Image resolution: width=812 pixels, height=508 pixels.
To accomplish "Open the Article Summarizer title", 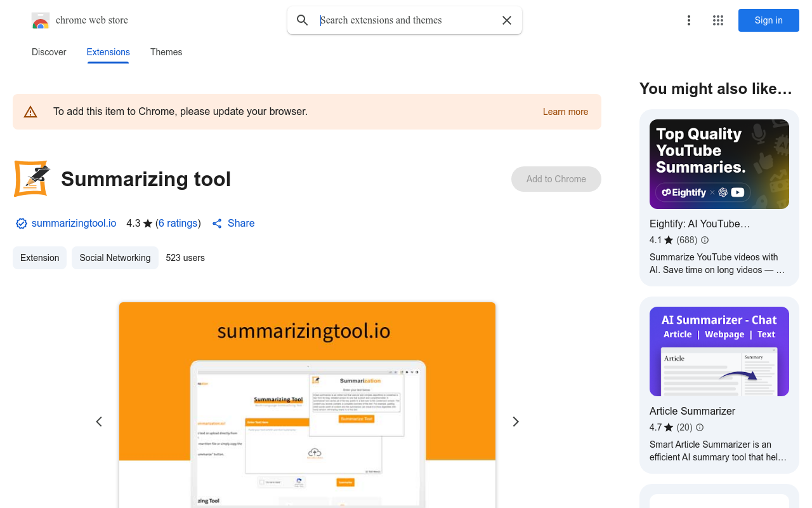I will click(692, 411).
